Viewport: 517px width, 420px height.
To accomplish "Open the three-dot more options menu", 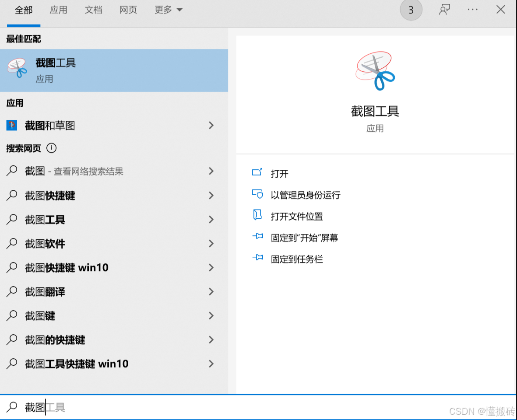I will coord(472,10).
